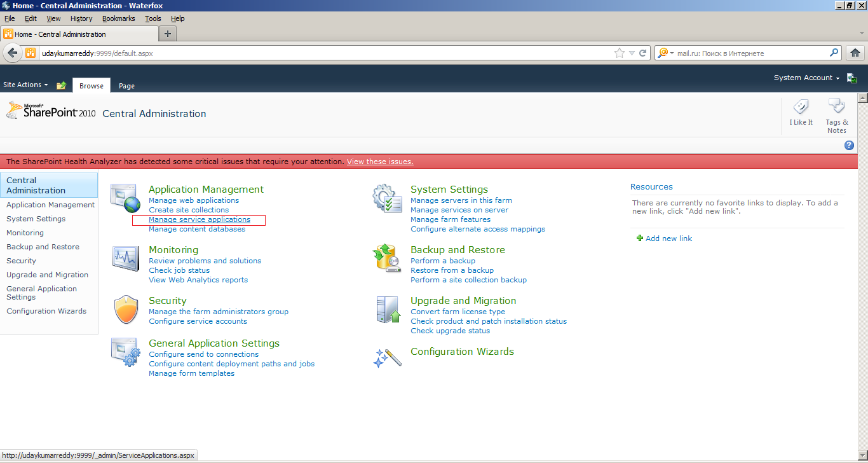This screenshot has width=868, height=463.
Task: Click the green plus Add new link icon
Action: tap(640, 238)
